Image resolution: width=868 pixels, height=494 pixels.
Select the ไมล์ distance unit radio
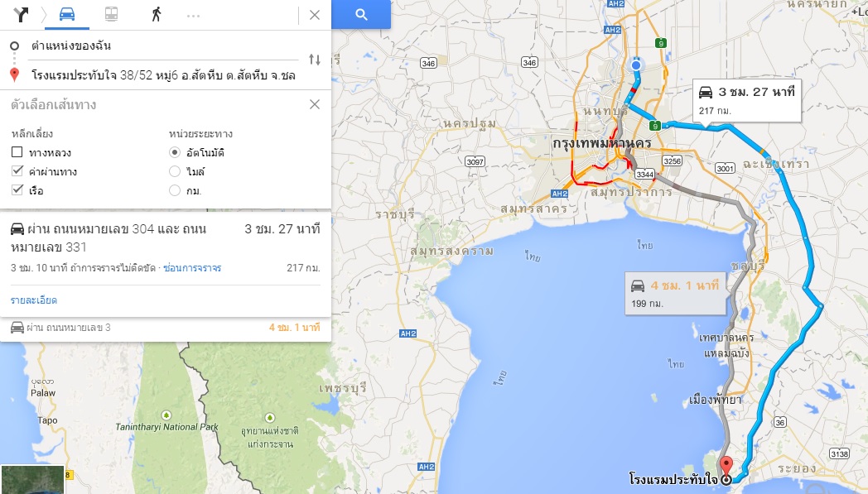pyautogui.click(x=175, y=171)
